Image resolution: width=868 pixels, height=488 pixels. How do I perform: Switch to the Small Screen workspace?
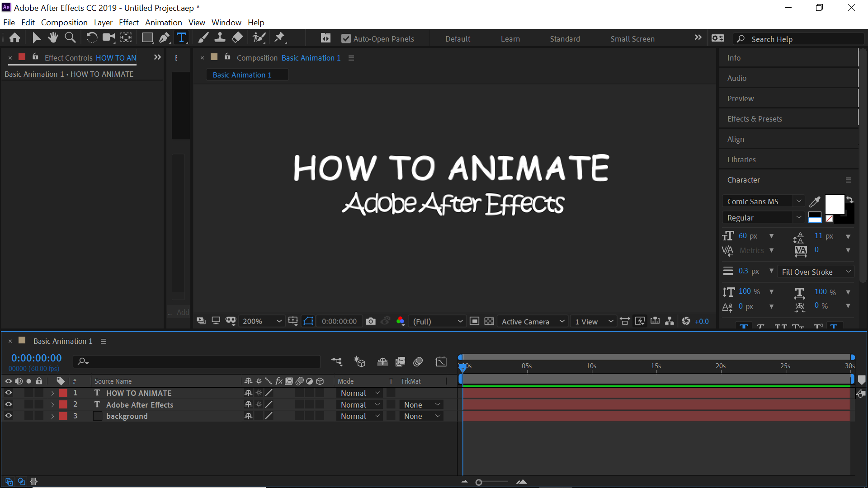632,39
